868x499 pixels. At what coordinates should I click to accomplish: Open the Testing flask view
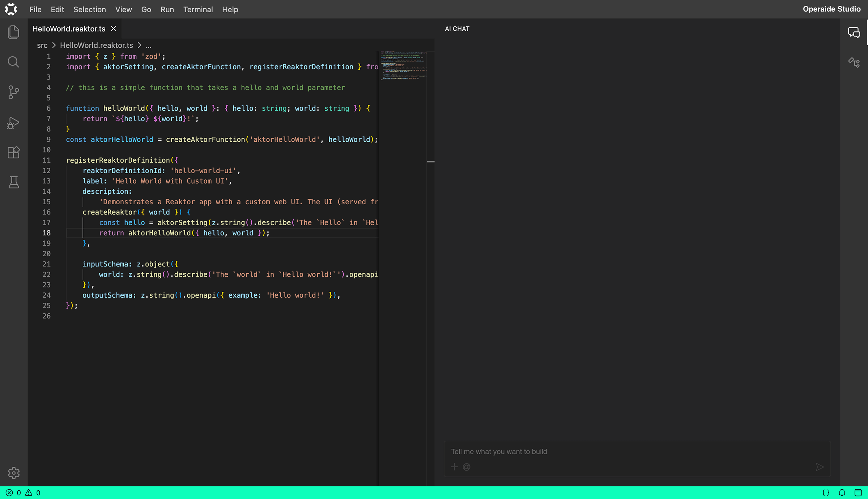[x=13, y=182]
